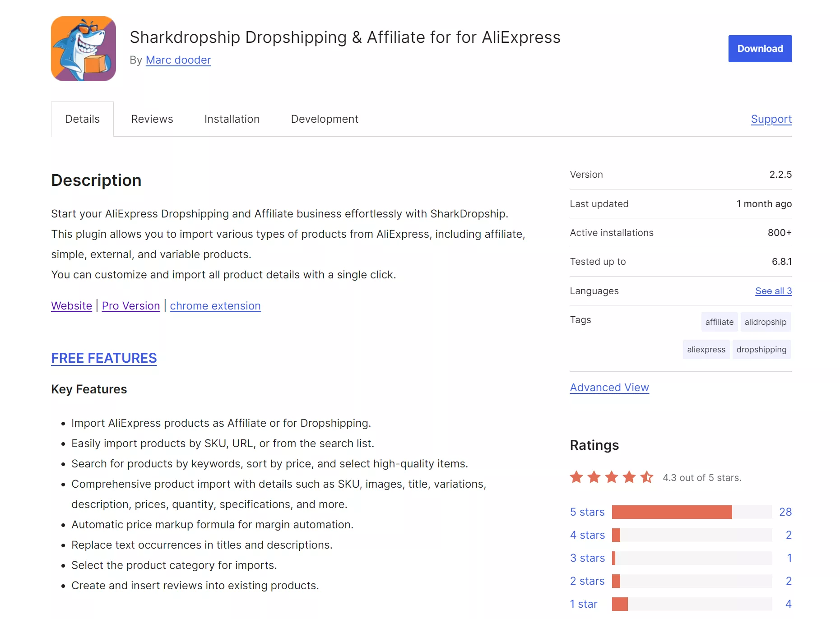Viewport: 840px width, 619px height.
Task: Filter reviews by 3 stars link
Action: 587,558
